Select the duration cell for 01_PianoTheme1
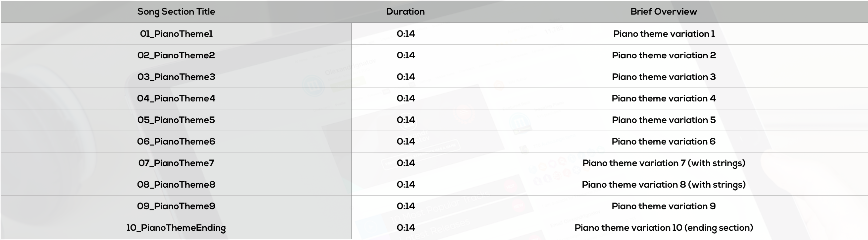The height and width of the screenshot is (240, 868). [x=406, y=34]
